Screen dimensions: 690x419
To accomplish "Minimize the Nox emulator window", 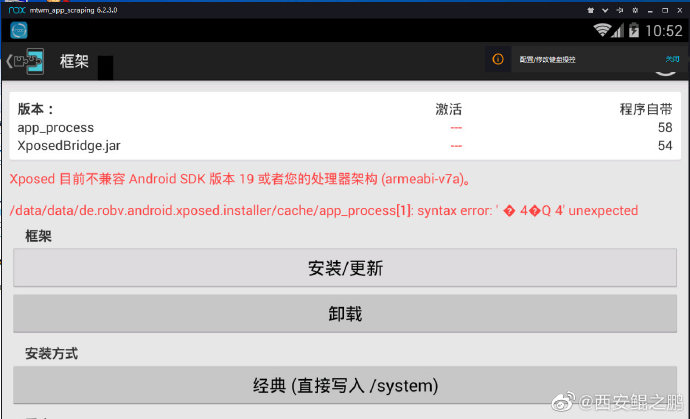I will 650,11.
